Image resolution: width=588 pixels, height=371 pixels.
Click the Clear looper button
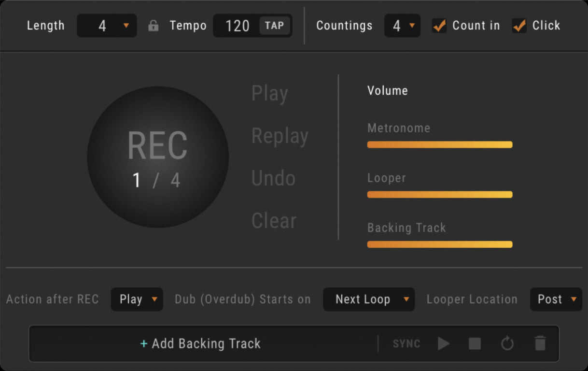[274, 221]
